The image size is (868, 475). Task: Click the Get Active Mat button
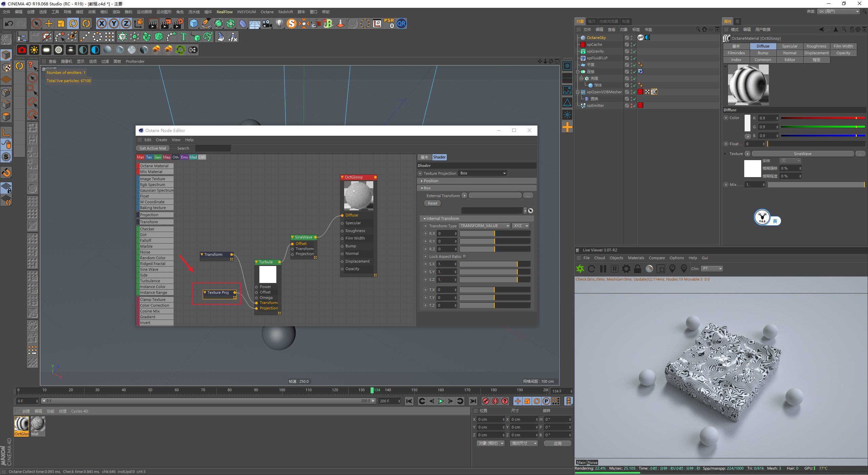pos(153,148)
